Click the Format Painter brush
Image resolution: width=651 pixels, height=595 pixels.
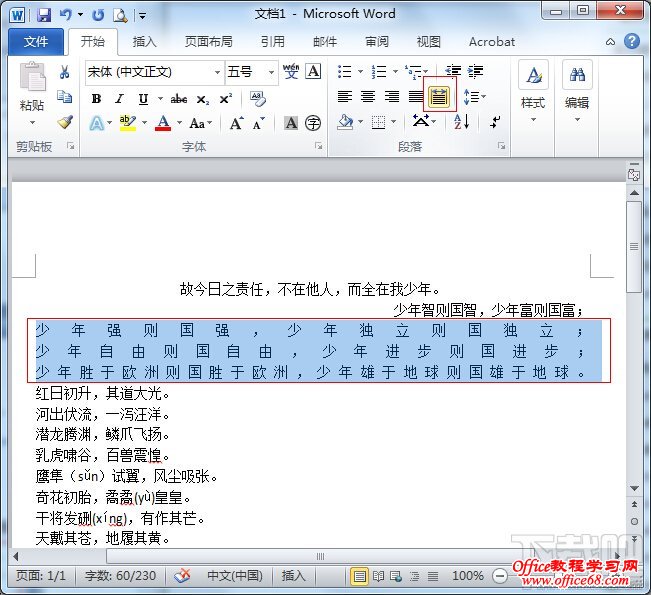(65, 122)
